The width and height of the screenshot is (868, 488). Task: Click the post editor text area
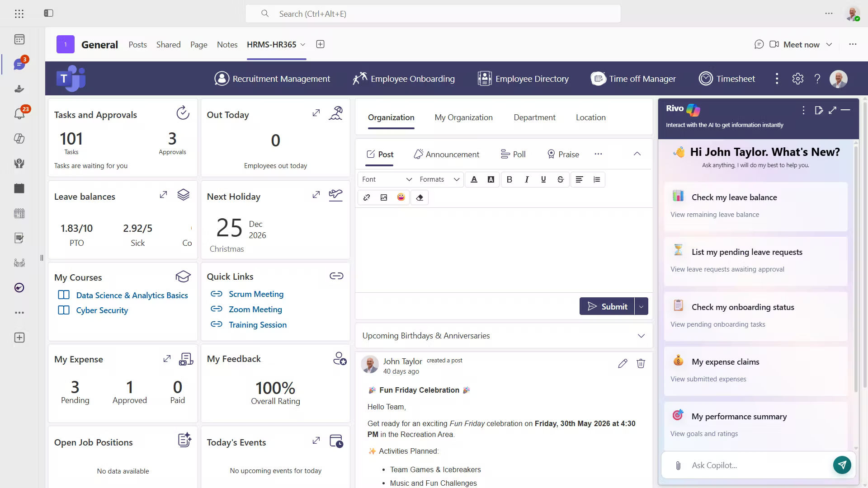pyautogui.click(x=504, y=250)
